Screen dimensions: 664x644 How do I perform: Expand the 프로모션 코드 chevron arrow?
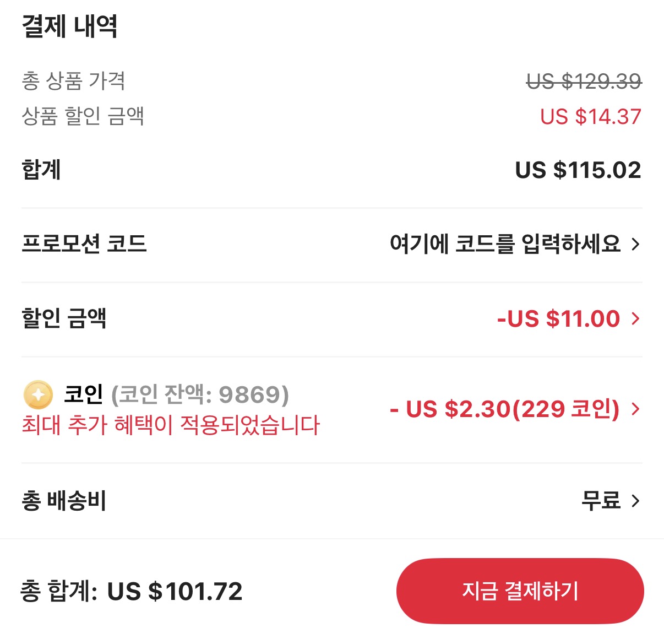(636, 244)
